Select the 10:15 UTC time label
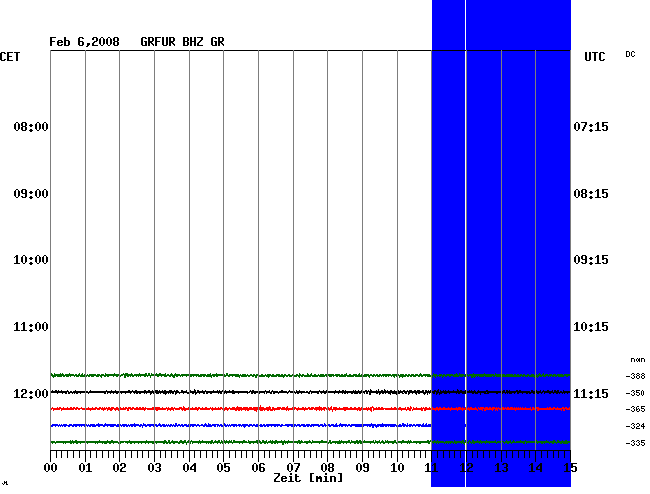 pyautogui.click(x=591, y=327)
